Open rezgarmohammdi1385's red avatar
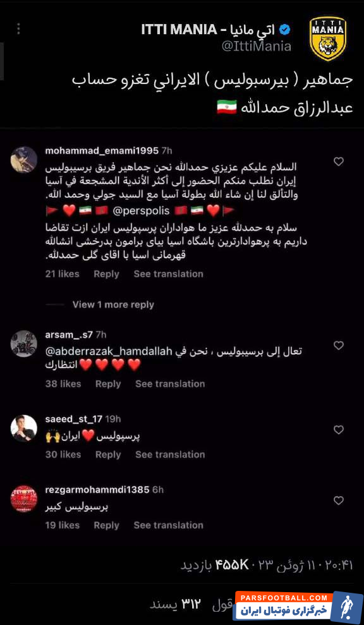 pyautogui.click(x=24, y=499)
